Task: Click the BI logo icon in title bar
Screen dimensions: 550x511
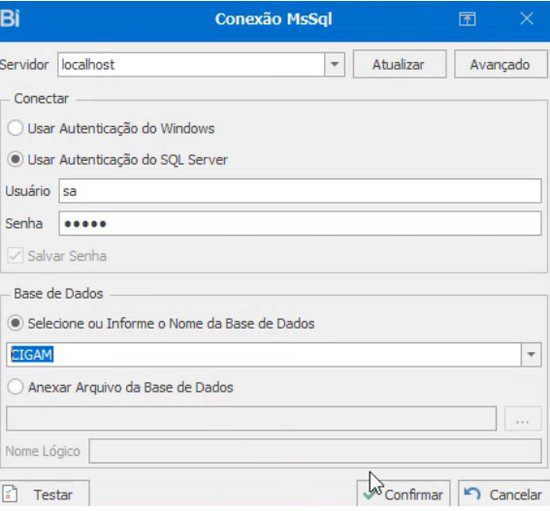Action: (x=9, y=18)
